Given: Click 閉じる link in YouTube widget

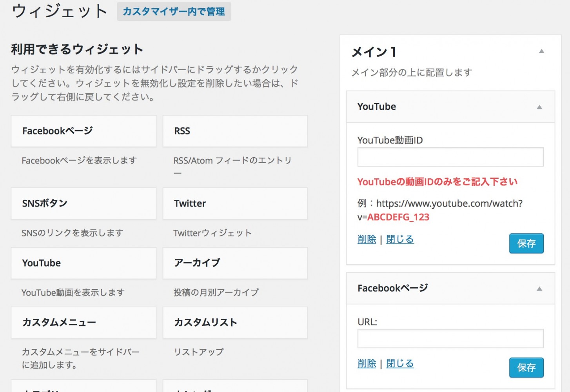Looking at the screenshot, I should (x=400, y=239).
